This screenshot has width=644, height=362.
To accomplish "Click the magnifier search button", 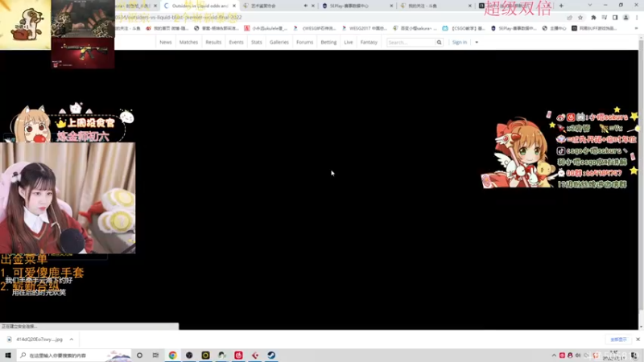I will 439,43.
